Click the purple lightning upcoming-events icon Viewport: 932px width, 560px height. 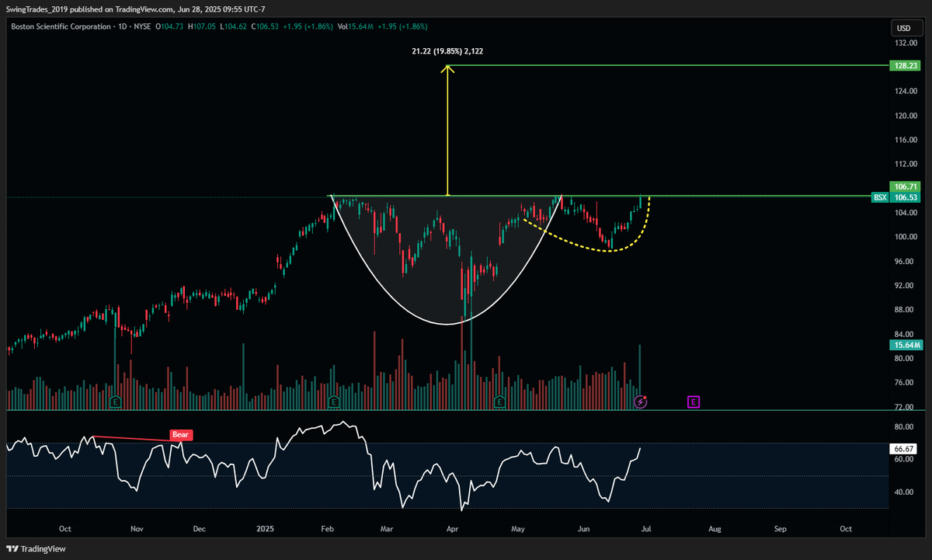640,402
